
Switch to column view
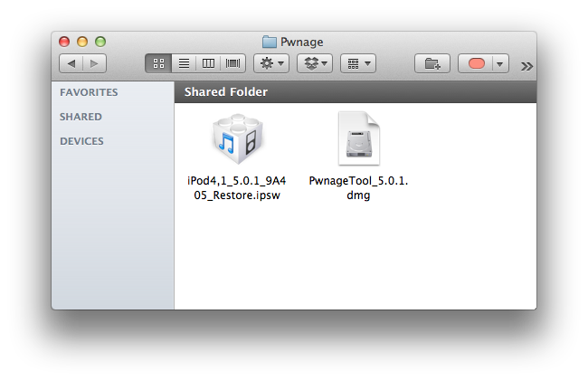click(x=208, y=63)
